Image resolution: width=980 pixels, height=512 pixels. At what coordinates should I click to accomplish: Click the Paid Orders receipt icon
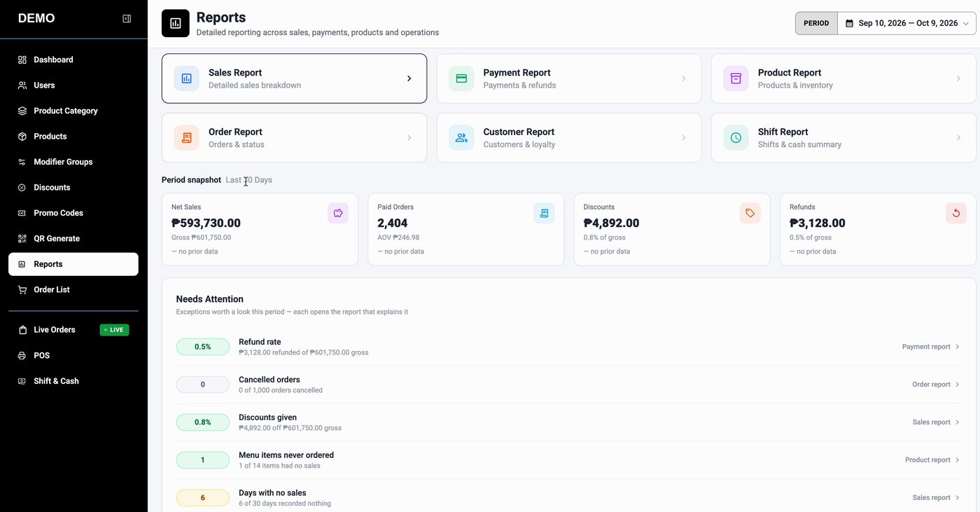[544, 213]
